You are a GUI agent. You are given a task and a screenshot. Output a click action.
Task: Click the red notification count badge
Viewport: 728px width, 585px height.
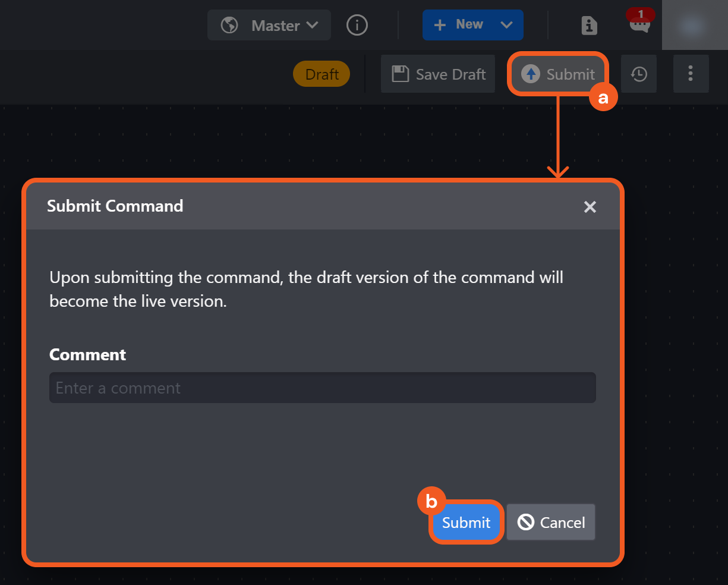coord(641,14)
